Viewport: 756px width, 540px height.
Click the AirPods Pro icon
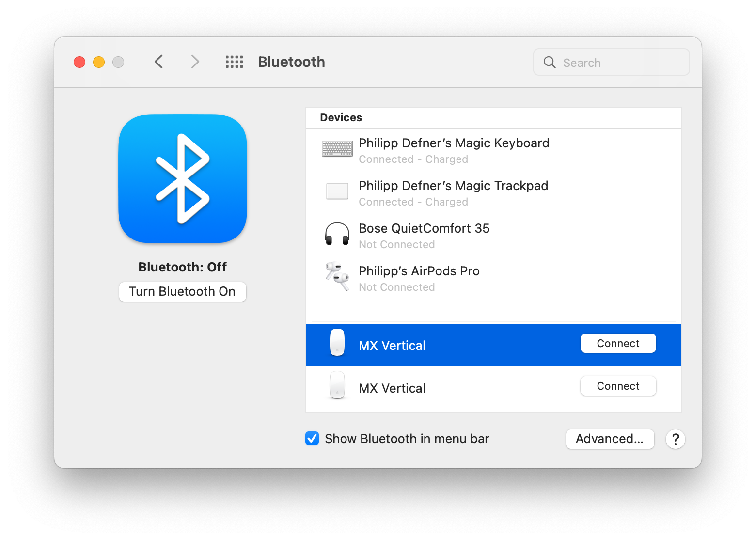coord(337,276)
